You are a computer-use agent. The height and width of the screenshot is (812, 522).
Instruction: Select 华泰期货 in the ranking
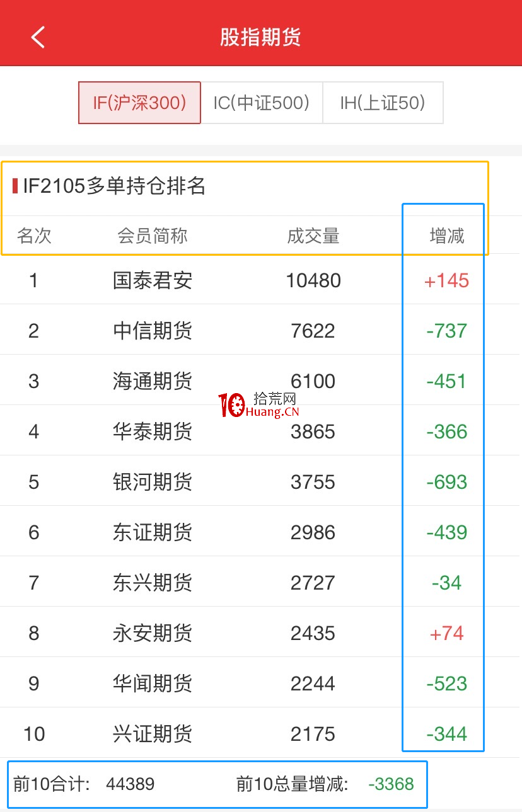coord(153,431)
